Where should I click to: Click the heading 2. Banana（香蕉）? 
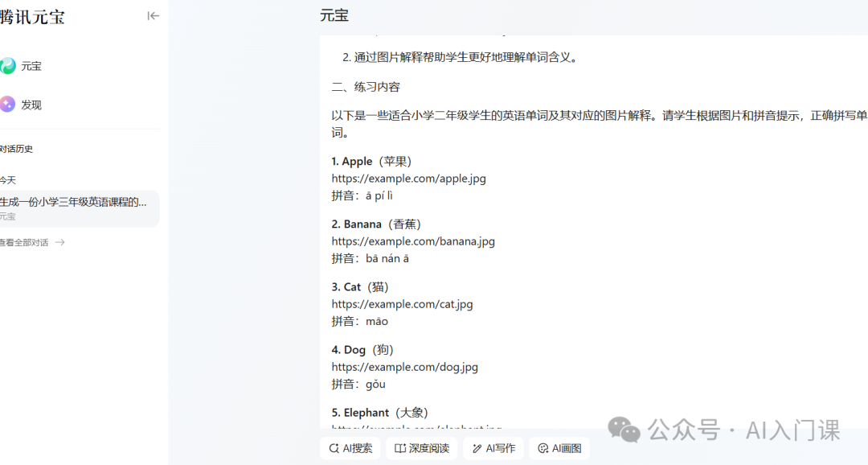(x=376, y=224)
